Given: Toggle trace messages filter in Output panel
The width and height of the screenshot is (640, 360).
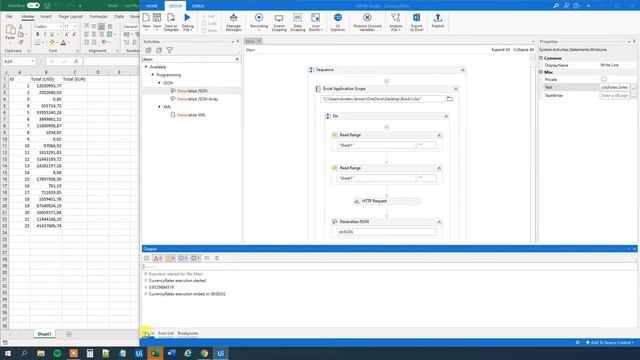Looking at the screenshot, I should (x=195, y=258).
